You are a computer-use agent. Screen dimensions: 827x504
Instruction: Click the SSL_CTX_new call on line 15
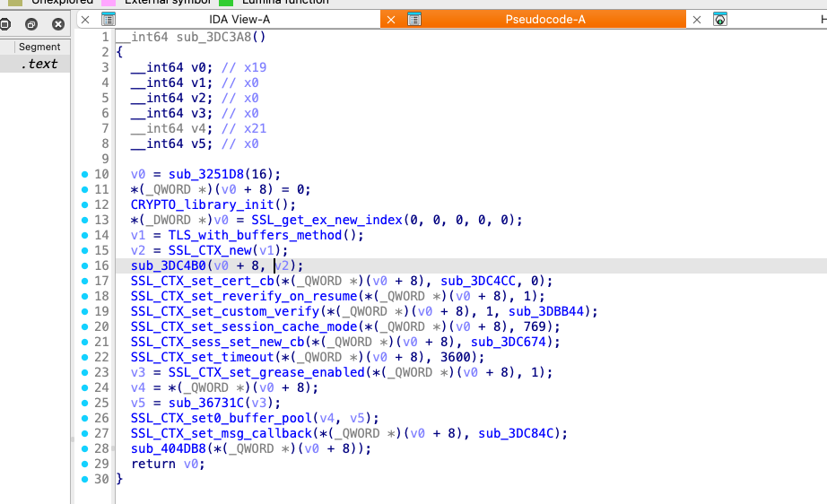210,250
